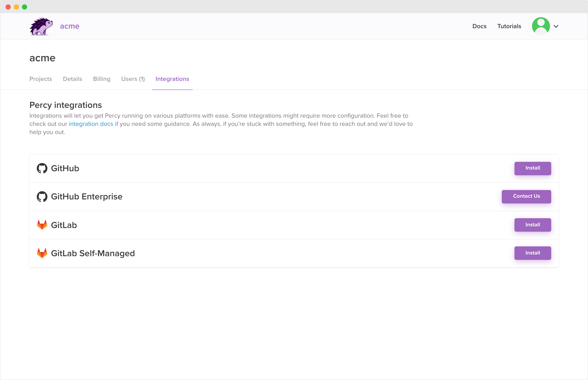This screenshot has height=380, width=588.
Task: Install the GitLab integration
Action: [x=532, y=225]
